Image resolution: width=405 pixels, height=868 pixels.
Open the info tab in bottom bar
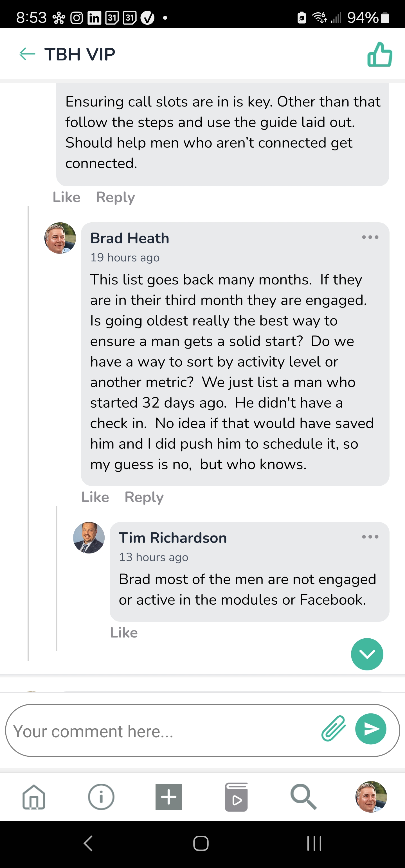pyautogui.click(x=101, y=797)
